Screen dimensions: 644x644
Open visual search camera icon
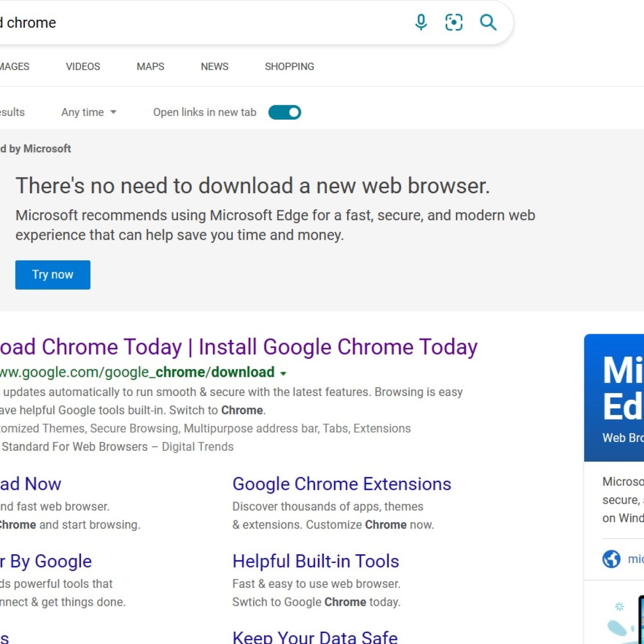pos(454,22)
